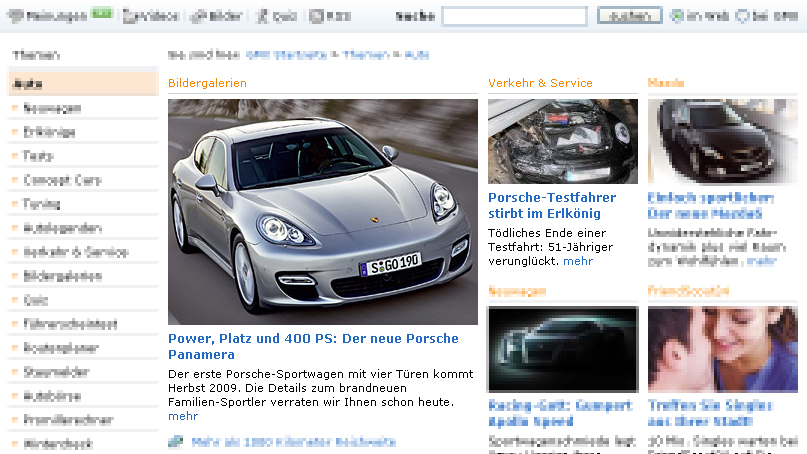Select the 'bei GMX' search radio button

pyautogui.click(x=742, y=16)
